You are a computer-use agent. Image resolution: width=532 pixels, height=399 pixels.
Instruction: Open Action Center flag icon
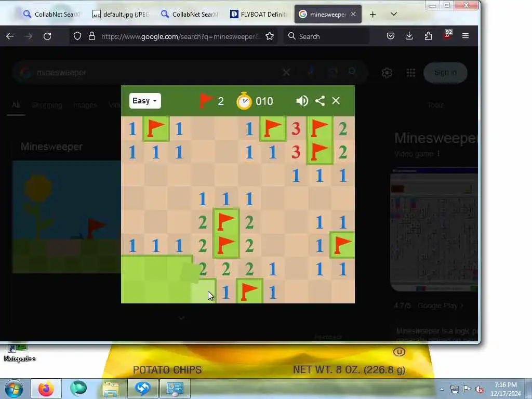click(x=467, y=389)
